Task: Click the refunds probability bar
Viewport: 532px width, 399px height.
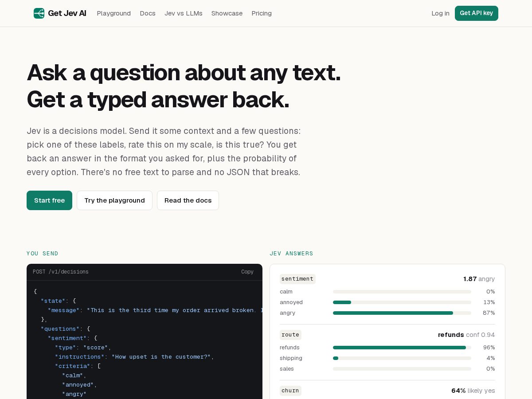Action: tap(402, 348)
